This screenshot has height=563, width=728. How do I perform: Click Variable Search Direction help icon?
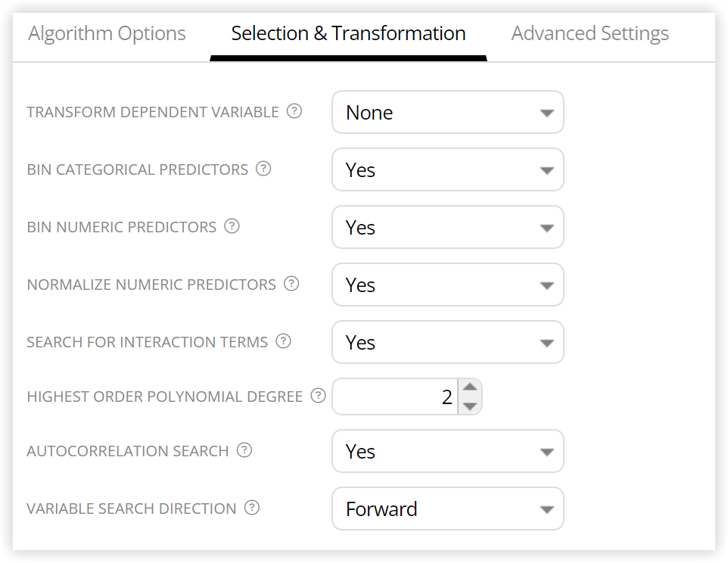click(252, 508)
